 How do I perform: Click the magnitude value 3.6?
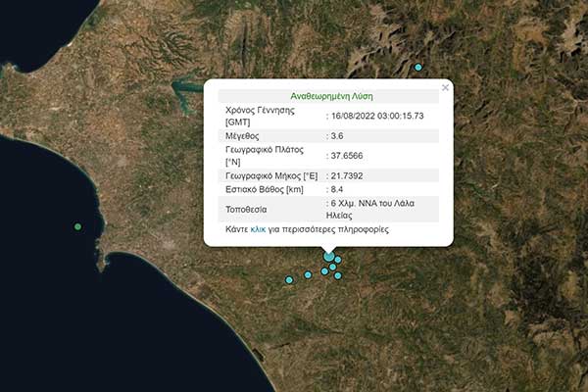point(338,135)
